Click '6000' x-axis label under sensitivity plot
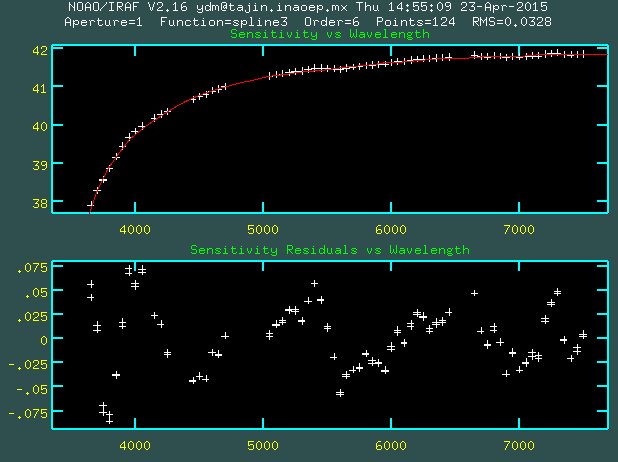618x462 pixels. coord(391,229)
